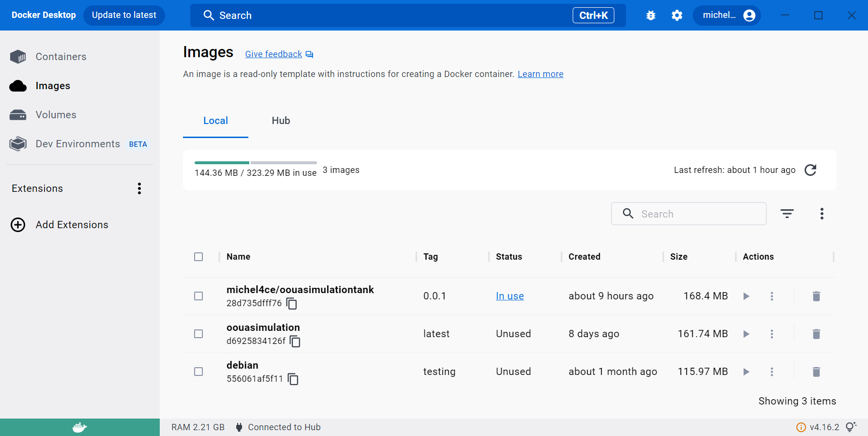Switch to the Hub tab
Screen dimensions: 868x436
[281, 121]
